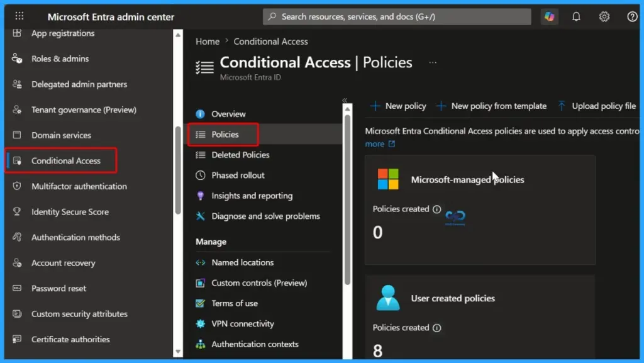Image resolution: width=644 pixels, height=363 pixels.
Task: Show info for User created Policies created
Action: pyautogui.click(x=436, y=328)
